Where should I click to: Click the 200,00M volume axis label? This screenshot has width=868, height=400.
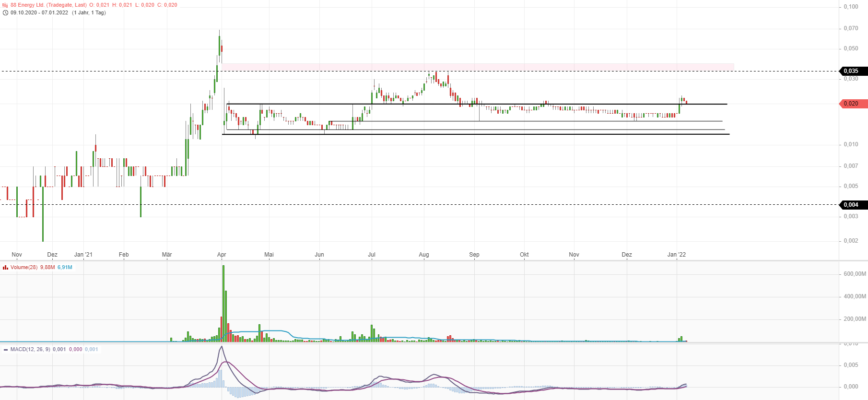click(855, 319)
